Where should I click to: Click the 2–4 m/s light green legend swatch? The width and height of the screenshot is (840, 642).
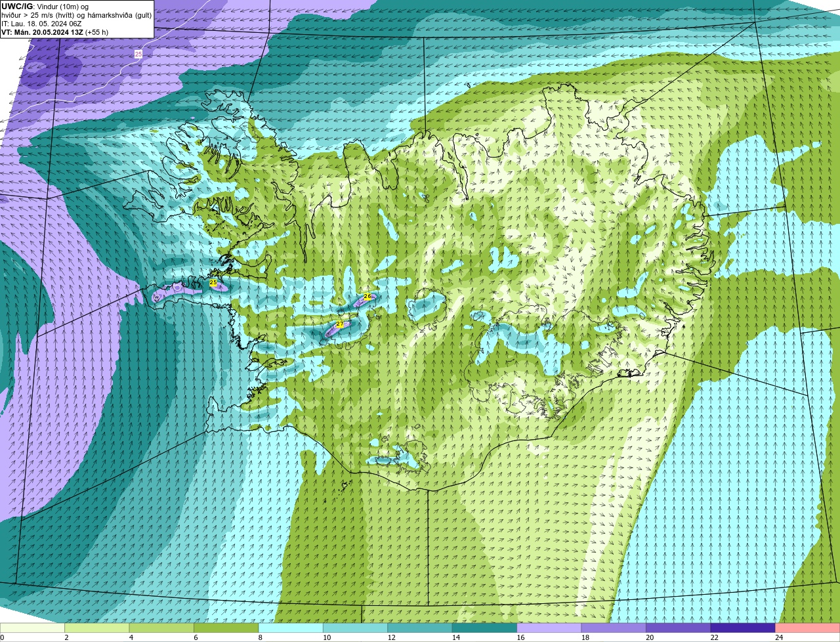97,628
